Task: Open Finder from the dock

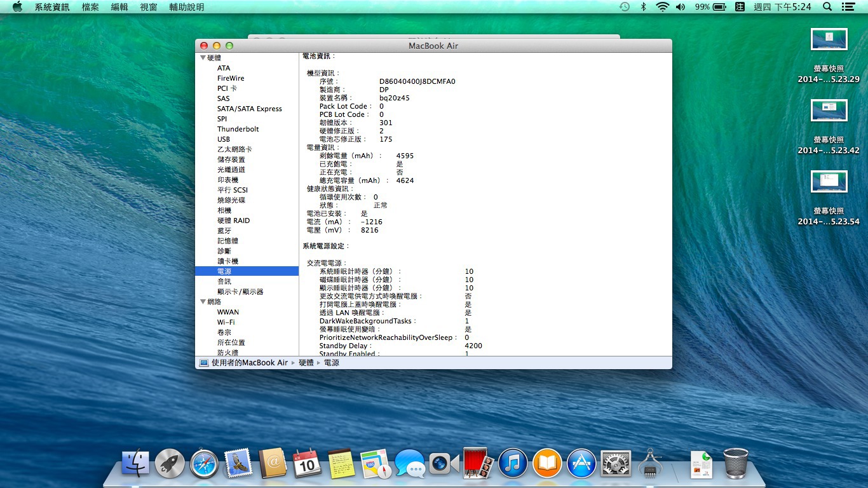Action: pos(135,464)
